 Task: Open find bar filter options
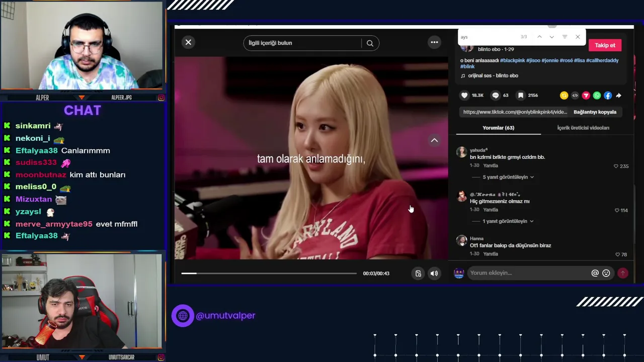tap(565, 37)
